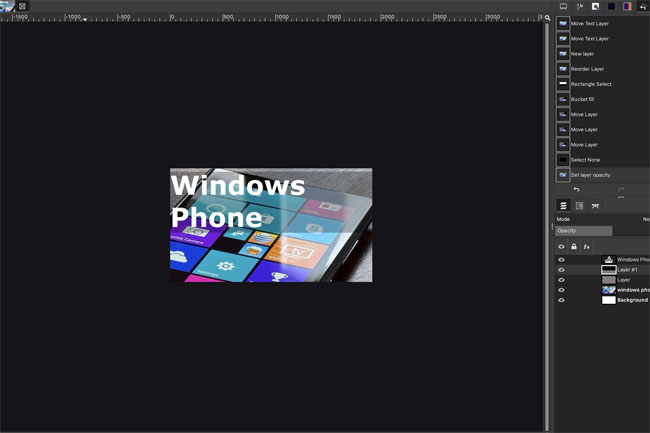This screenshot has height=433, width=650.
Task: Click the 'Windows Phone' text on canvas
Action: pyautogui.click(x=238, y=201)
